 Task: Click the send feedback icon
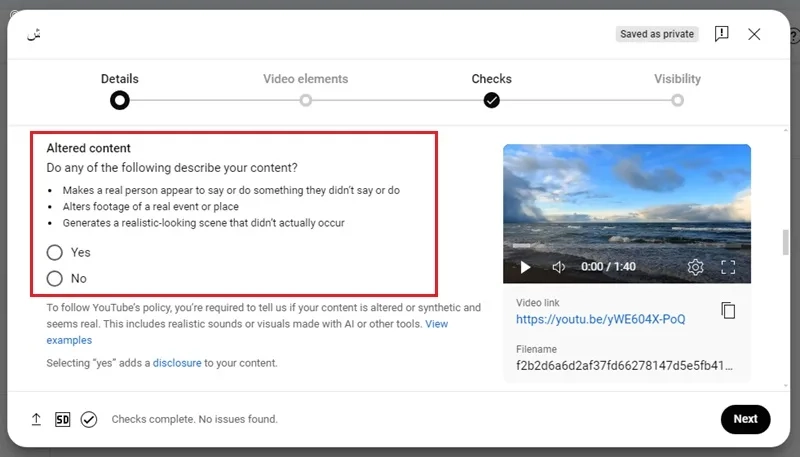point(721,34)
